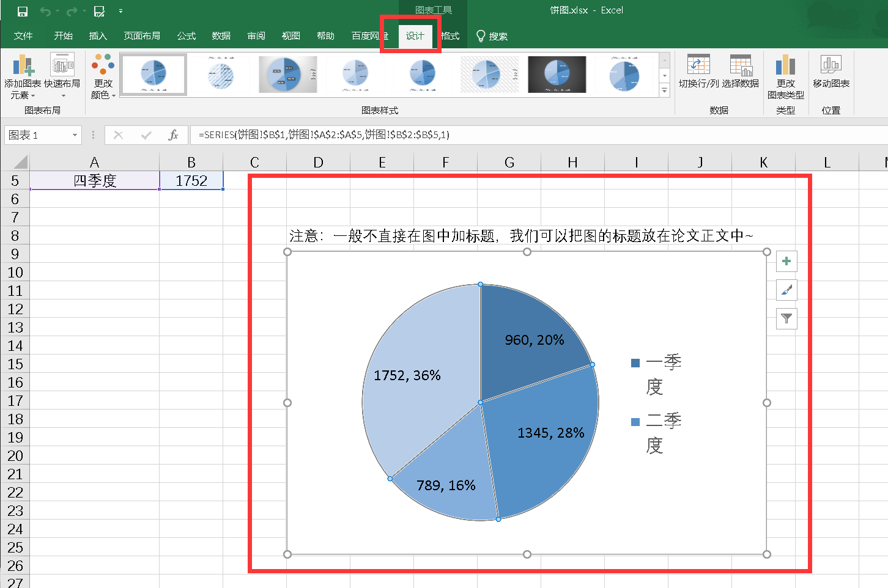Screen dimensions: 888x588
Task: Switch to the 格式 ribbon tab
Action: tap(451, 35)
